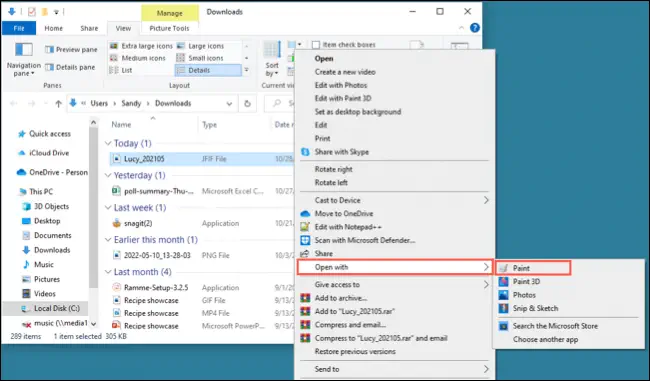
Task: Open the 3D Objects folder
Action: click(46, 206)
